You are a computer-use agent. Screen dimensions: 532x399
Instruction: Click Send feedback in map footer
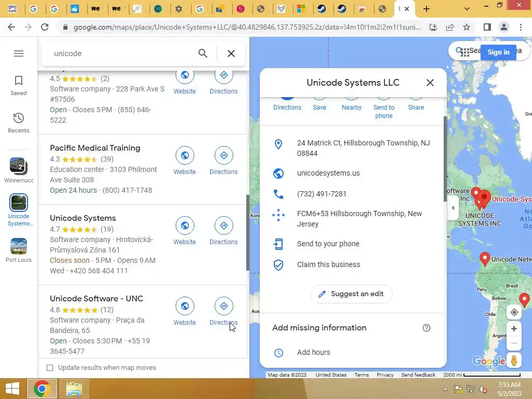coord(418,375)
